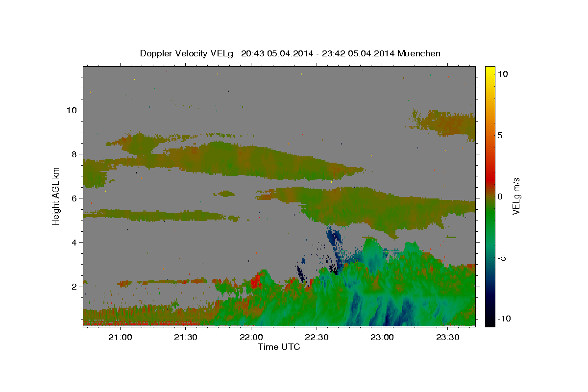Click the start time '20:43 05.04.2014' in title
588x392 pixels.
coord(276,53)
